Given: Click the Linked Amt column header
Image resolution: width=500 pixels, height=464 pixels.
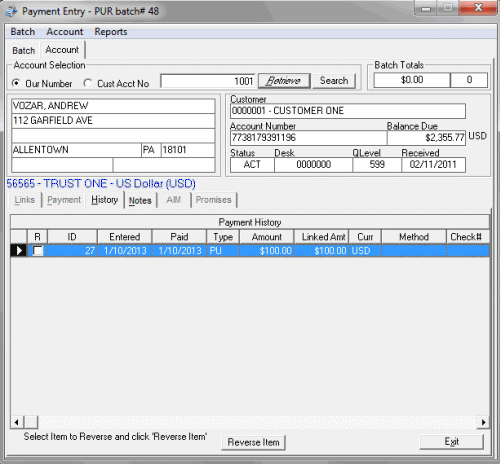Looking at the screenshot, I should pos(321,237).
